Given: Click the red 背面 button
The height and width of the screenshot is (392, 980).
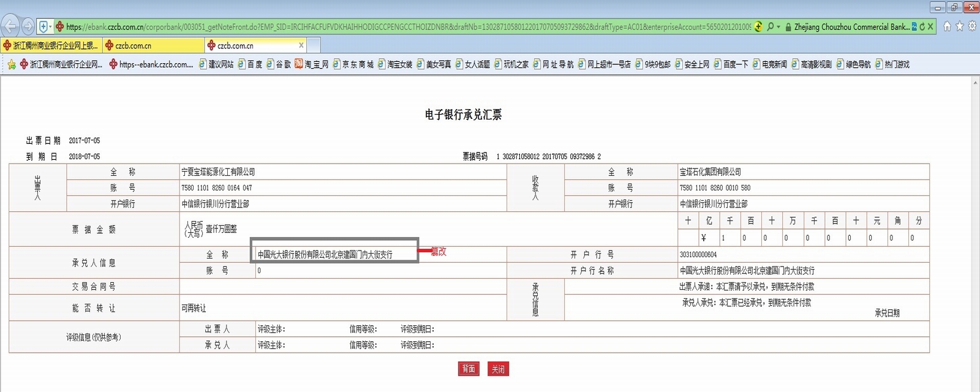Looking at the screenshot, I should pos(468,369).
